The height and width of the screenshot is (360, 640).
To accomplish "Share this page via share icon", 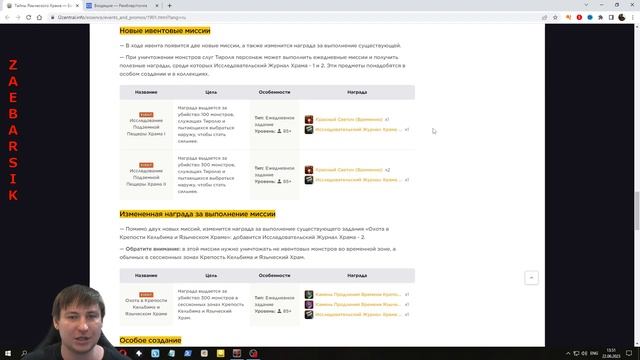I will 544,18.
